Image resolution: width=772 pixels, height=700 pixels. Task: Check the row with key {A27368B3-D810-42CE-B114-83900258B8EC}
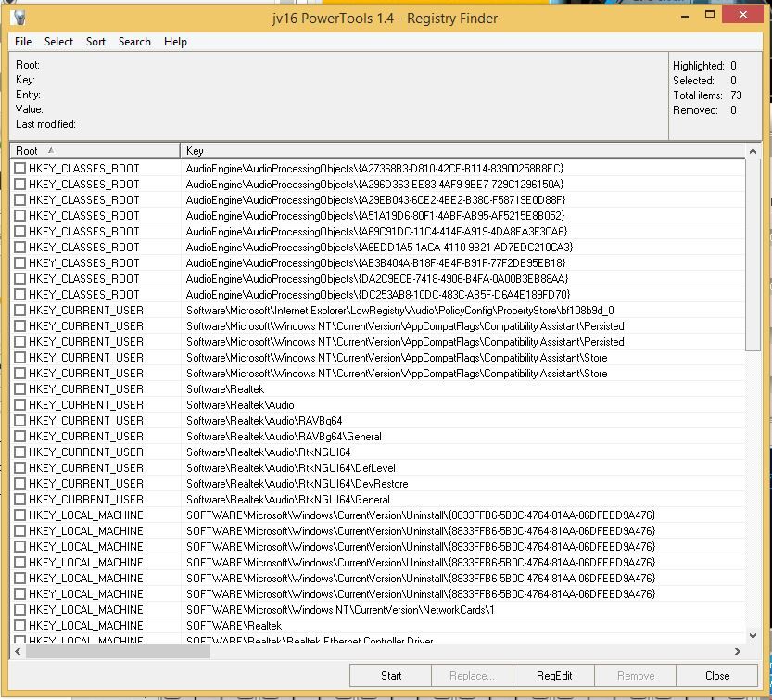[19, 169]
